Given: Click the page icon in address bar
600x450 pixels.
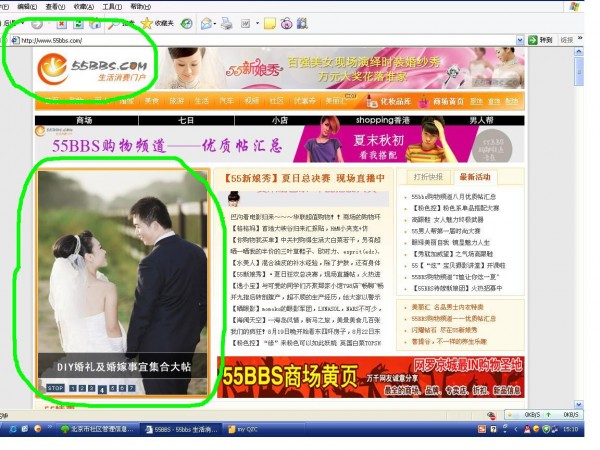Looking at the screenshot, I should [x=15, y=40].
